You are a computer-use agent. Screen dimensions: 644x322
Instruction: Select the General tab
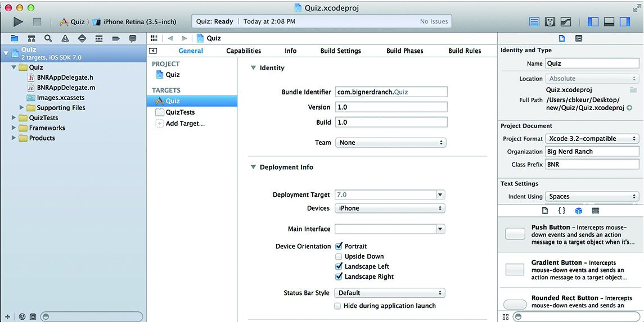point(191,51)
